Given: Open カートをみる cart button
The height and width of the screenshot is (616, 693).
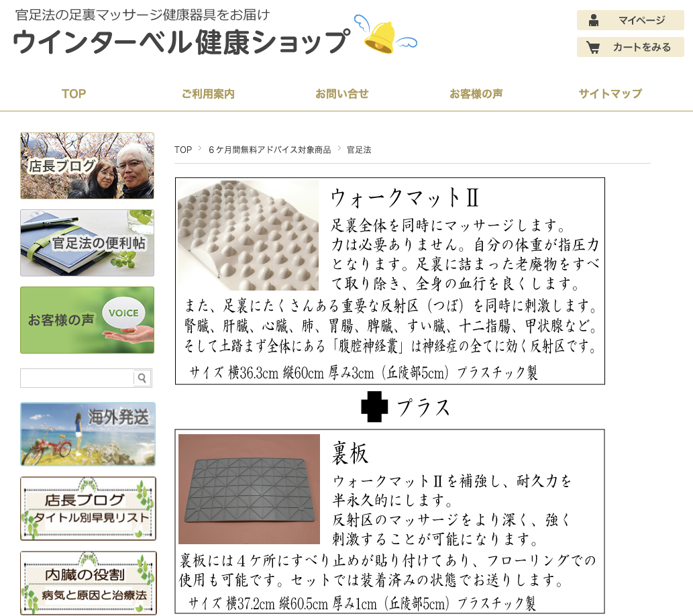Looking at the screenshot, I should (x=630, y=47).
